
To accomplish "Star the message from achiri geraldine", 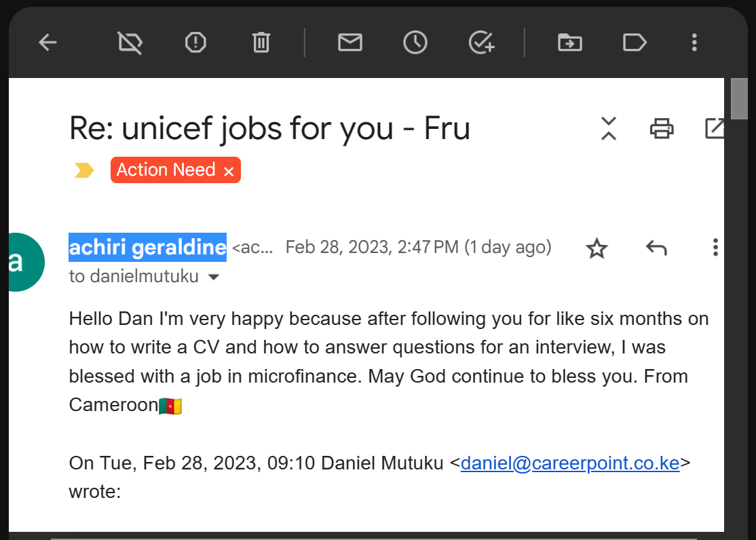I will click(x=597, y=248).
